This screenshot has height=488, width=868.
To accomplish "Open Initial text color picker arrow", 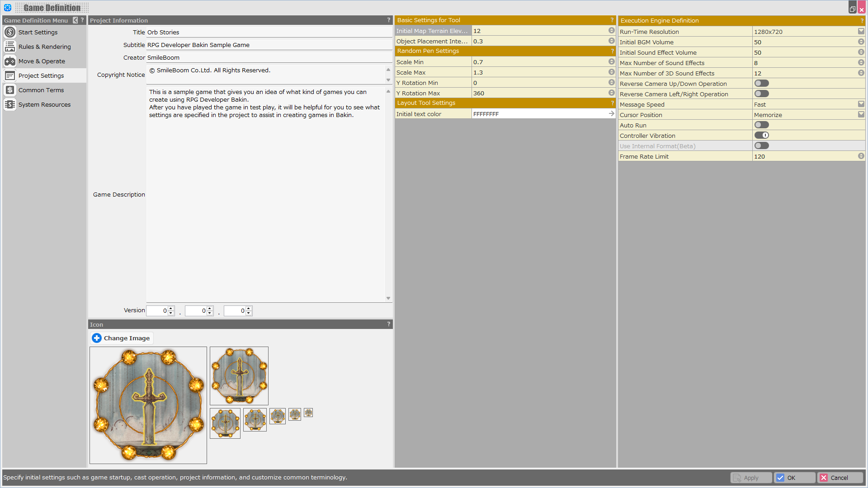I will coord(611,114).
